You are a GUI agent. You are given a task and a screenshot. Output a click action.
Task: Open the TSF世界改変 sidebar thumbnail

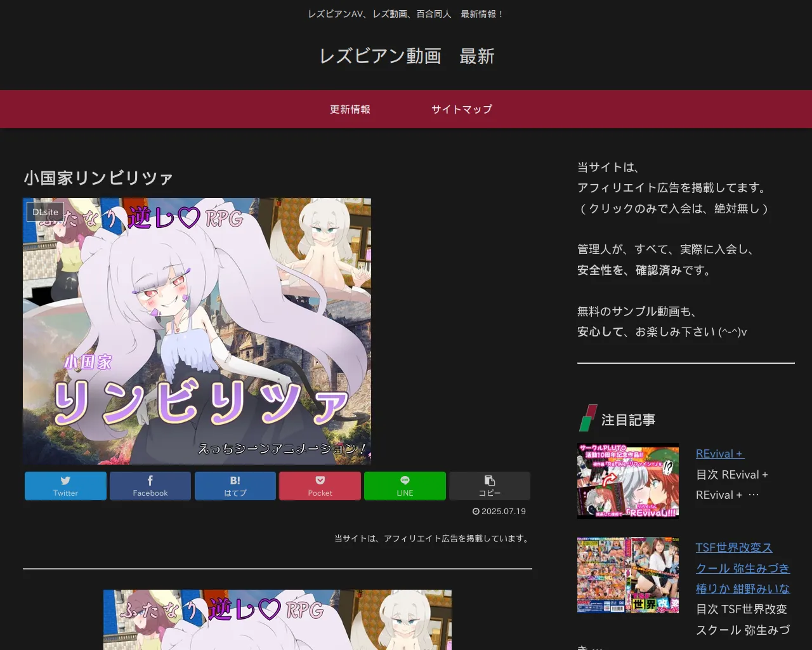pyautogui.click(x=628, y=575)
